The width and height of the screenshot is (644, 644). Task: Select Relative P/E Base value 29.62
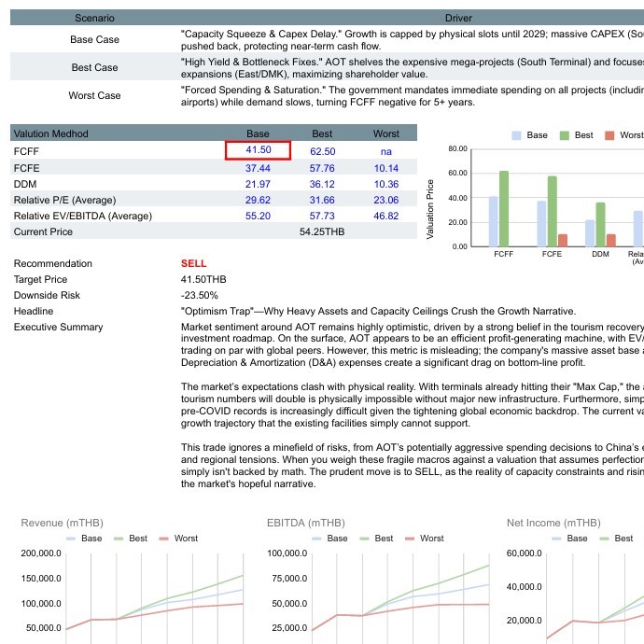tap(258, 200)
